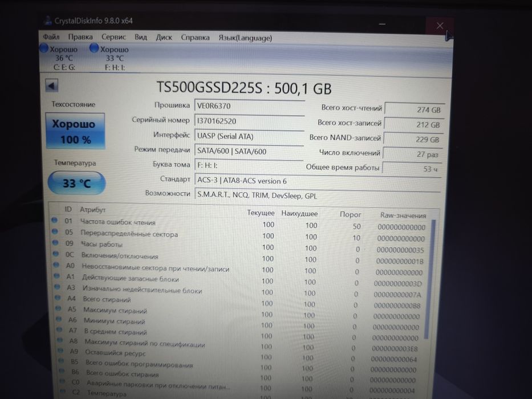
Task: Select the row Изначально недействительные блоки
Action: 238,291
